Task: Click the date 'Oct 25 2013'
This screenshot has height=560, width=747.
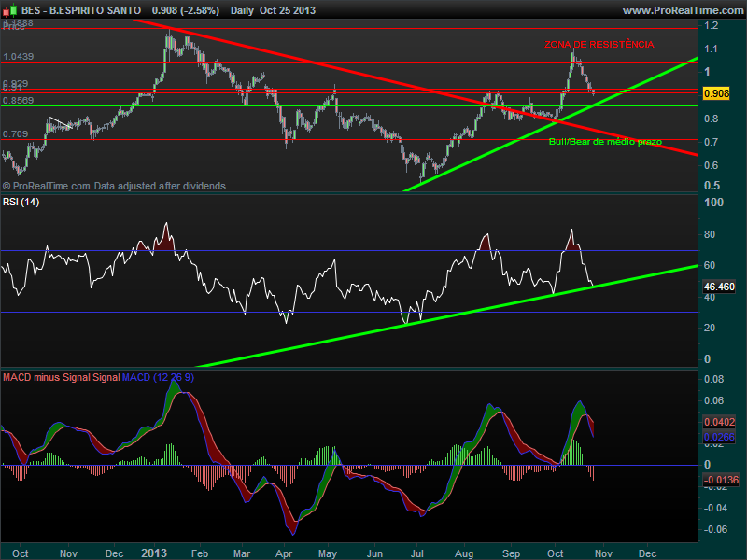Action: click(x=288, y=10)
